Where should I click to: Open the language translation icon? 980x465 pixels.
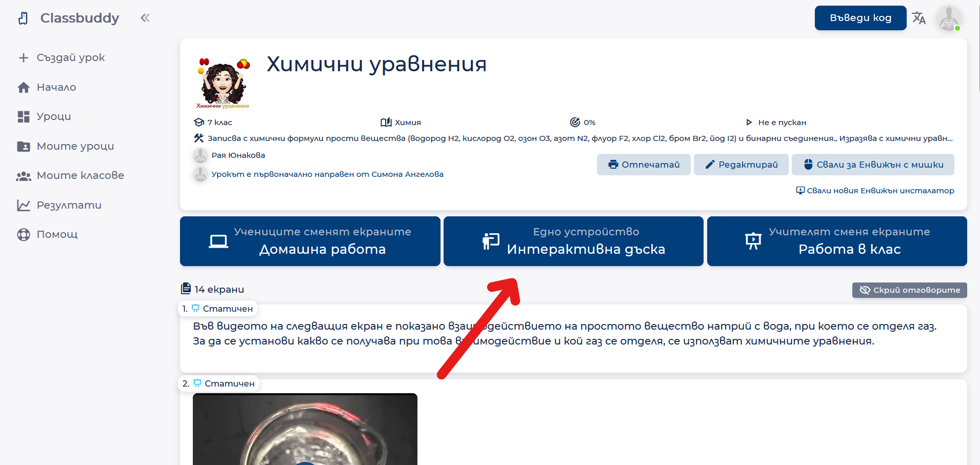(x=918, y=18)
